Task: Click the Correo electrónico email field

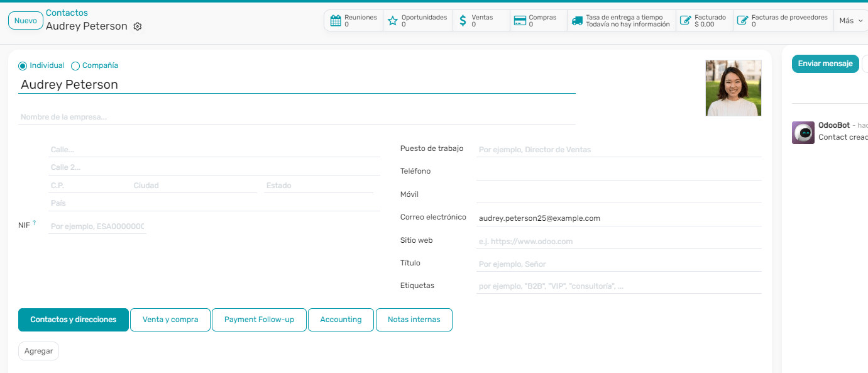Action: pyautogui.click(x=618, y=218)
